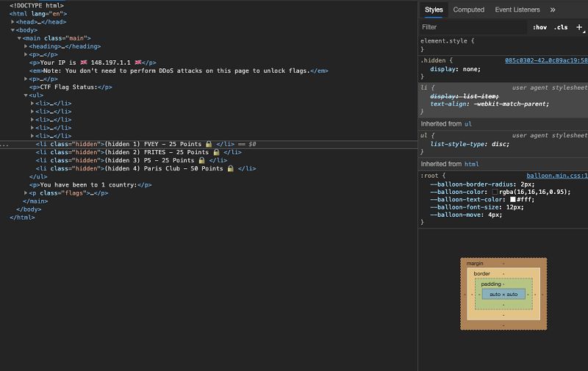This screenshot has width=588, height=371.
Task: Collapse the ul list node
Action: (x=26, y=95)
